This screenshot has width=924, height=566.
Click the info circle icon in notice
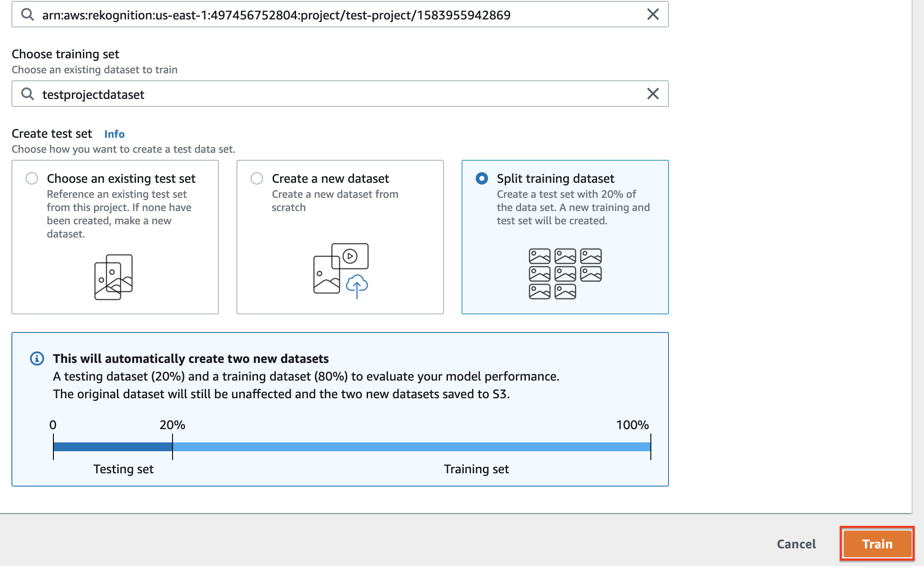pyautogui.click(x=37, y=358)
